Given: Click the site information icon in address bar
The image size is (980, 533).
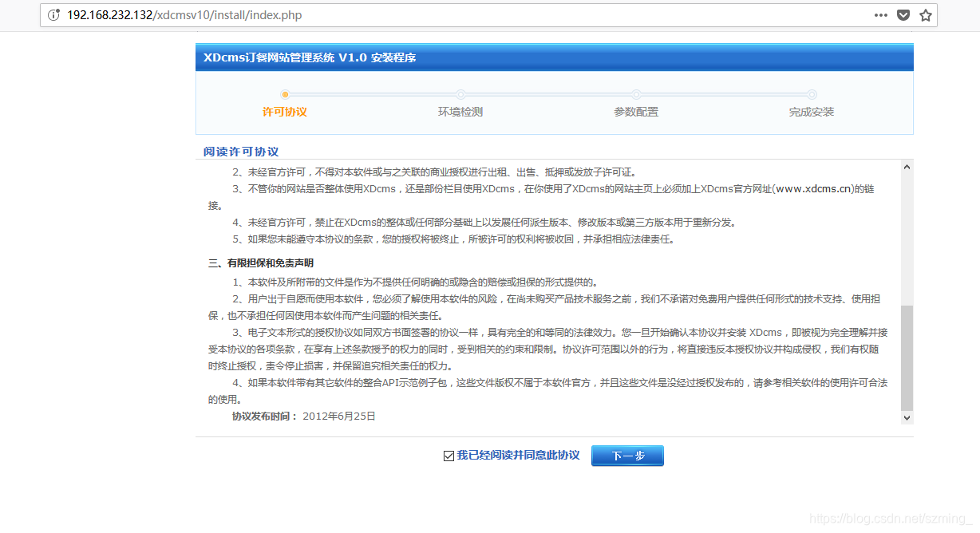Looking at the screenshot, I should pos(53,15).
